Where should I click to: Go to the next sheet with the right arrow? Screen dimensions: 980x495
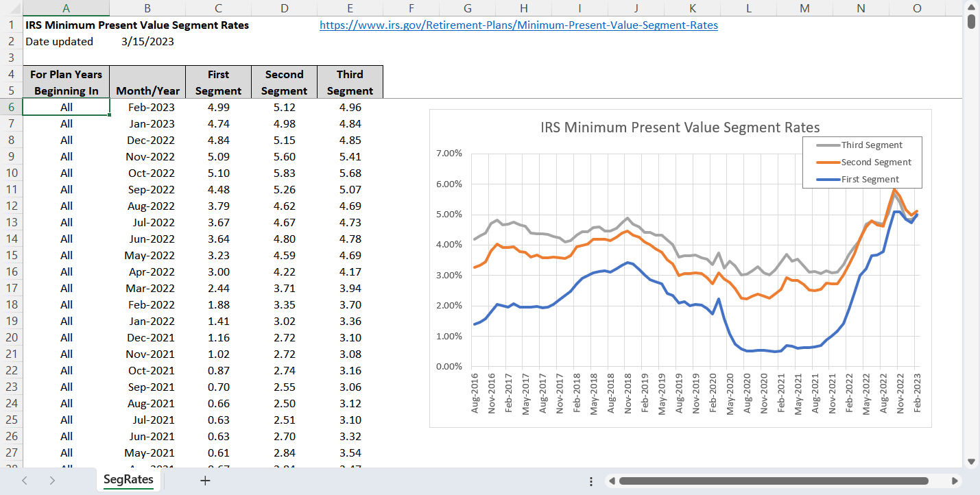tap(52, 481)
